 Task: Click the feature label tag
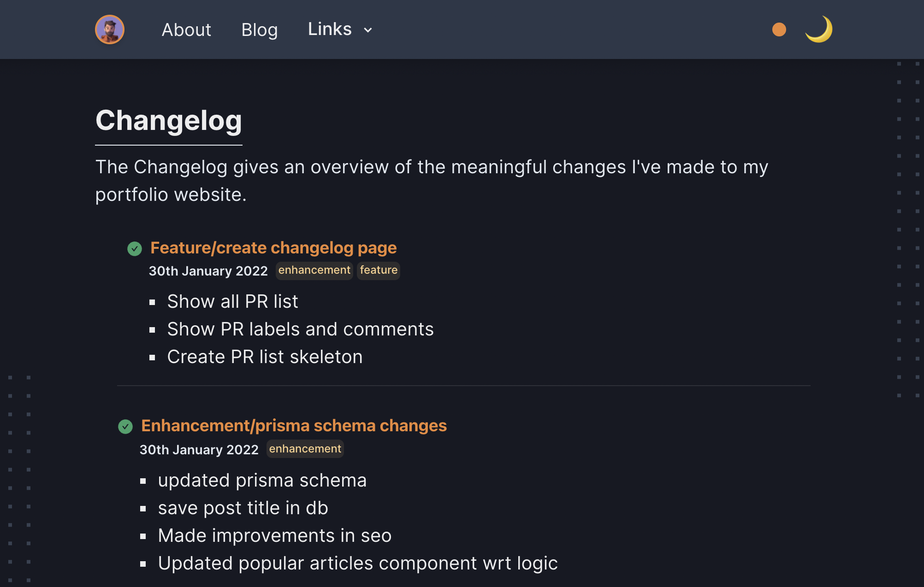point(379,270)
